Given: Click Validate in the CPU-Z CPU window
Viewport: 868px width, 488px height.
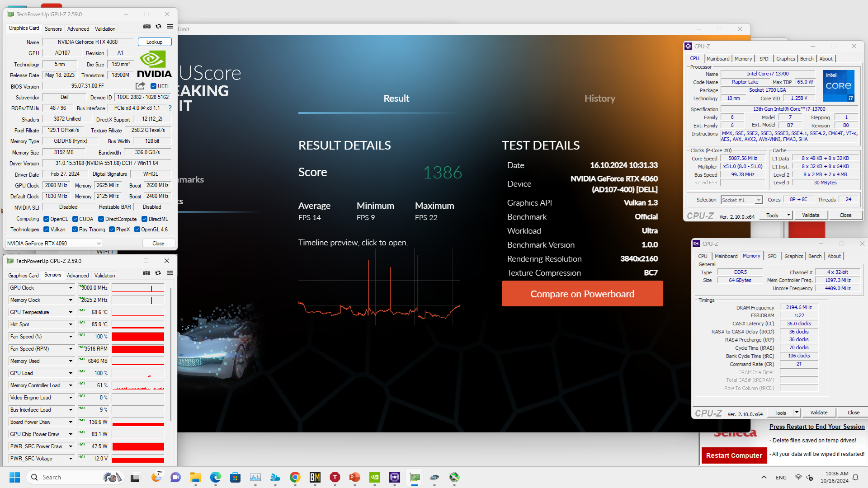Looking at the screenshot, I should pos(811,215).
